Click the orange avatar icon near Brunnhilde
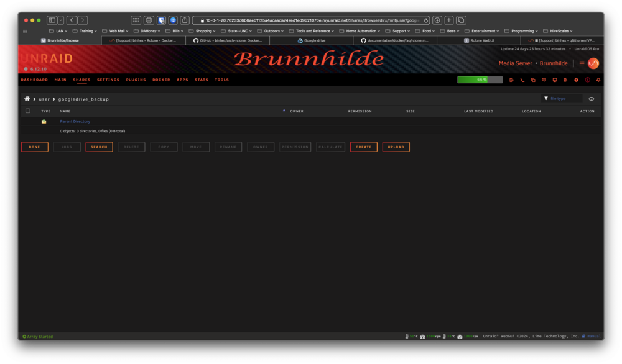The height and width of the screenshot is (364, 622). coord(593,63)
